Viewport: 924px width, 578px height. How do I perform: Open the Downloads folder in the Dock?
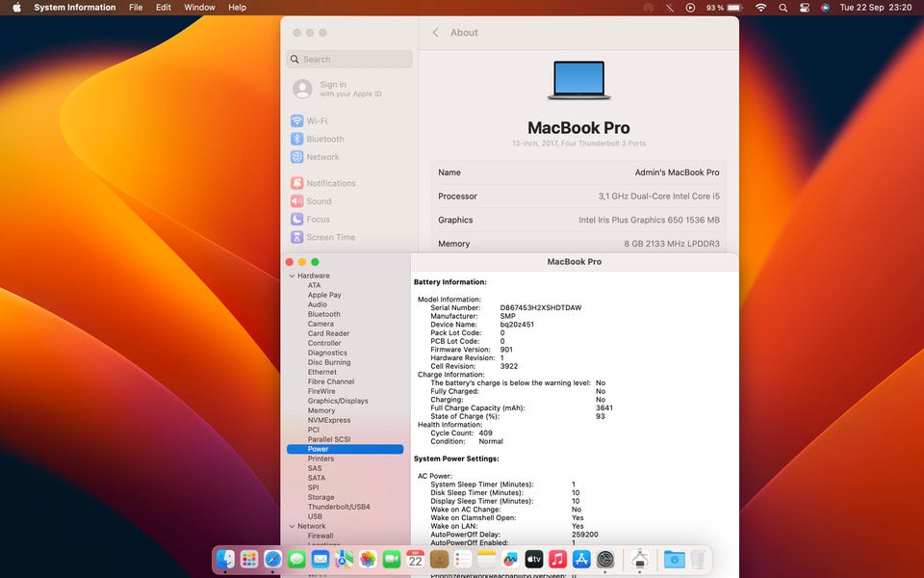pyautogui.click(x=674, y=559)
